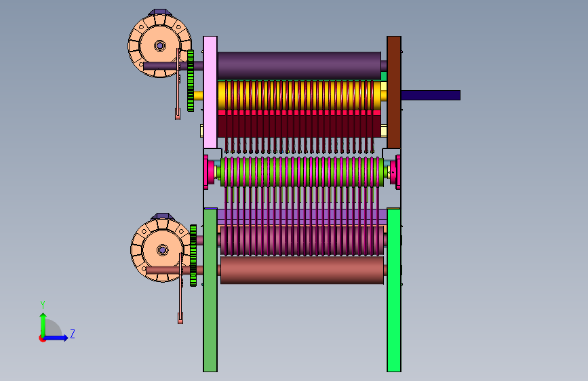Select the magenta left bearing flange
This screenshot has width=588, height=381.
208,172
